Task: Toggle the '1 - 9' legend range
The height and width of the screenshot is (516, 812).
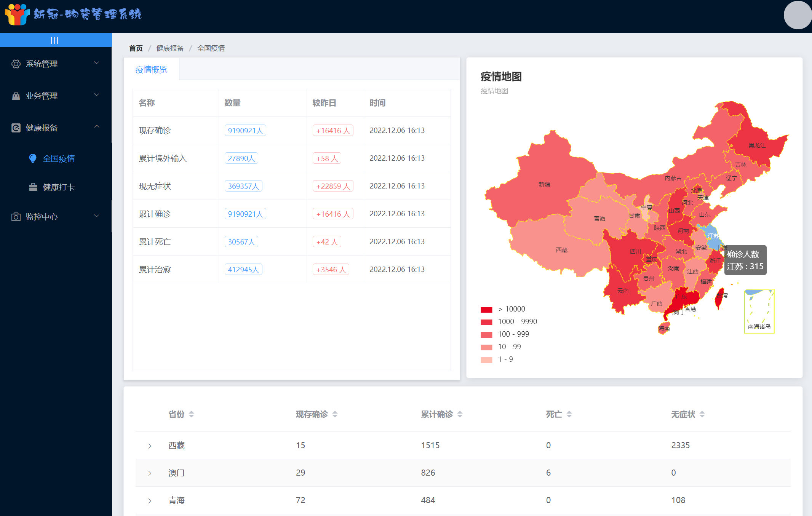Action: [505, 359]
